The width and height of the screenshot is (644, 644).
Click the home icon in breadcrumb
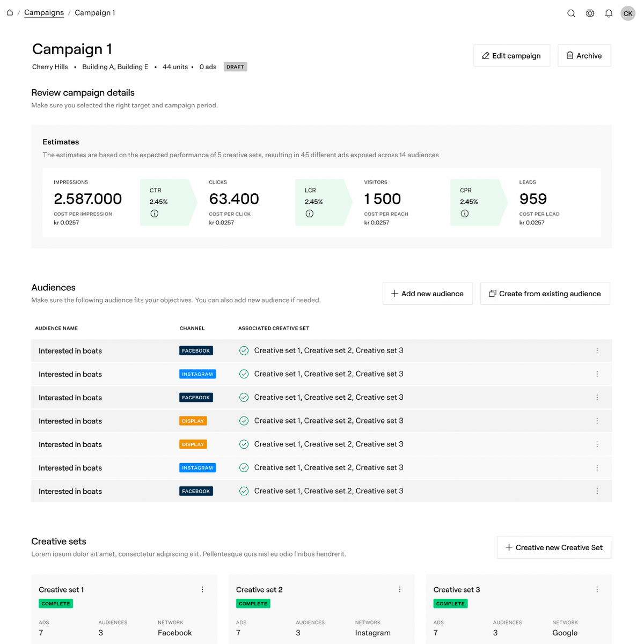click(10, 13)
